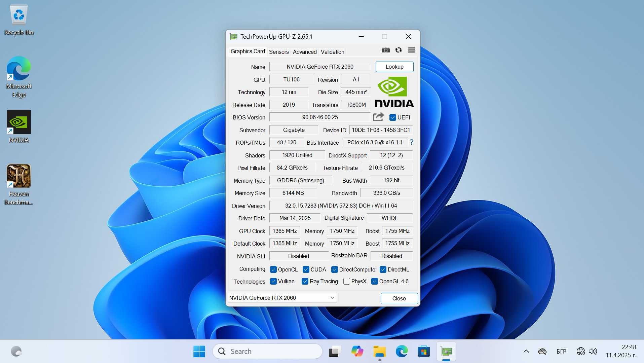Open Task View from the taskbar
644x363 pixels.
point(334,351)
